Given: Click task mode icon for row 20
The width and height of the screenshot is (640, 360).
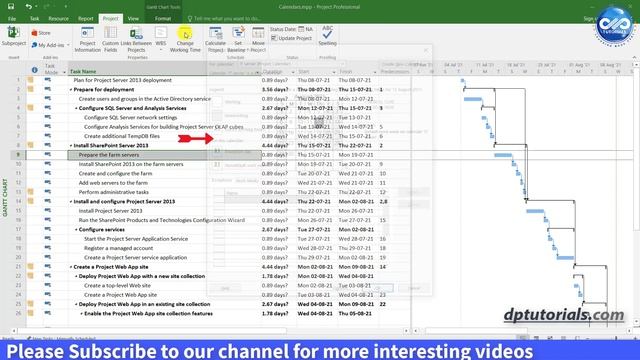Looking at the screenshot, I should [48, 257].
